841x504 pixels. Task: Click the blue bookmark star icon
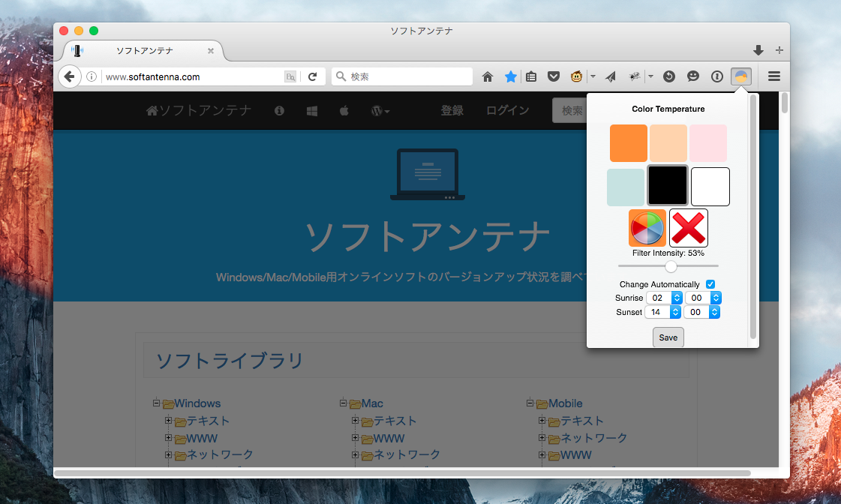(510, 76)
